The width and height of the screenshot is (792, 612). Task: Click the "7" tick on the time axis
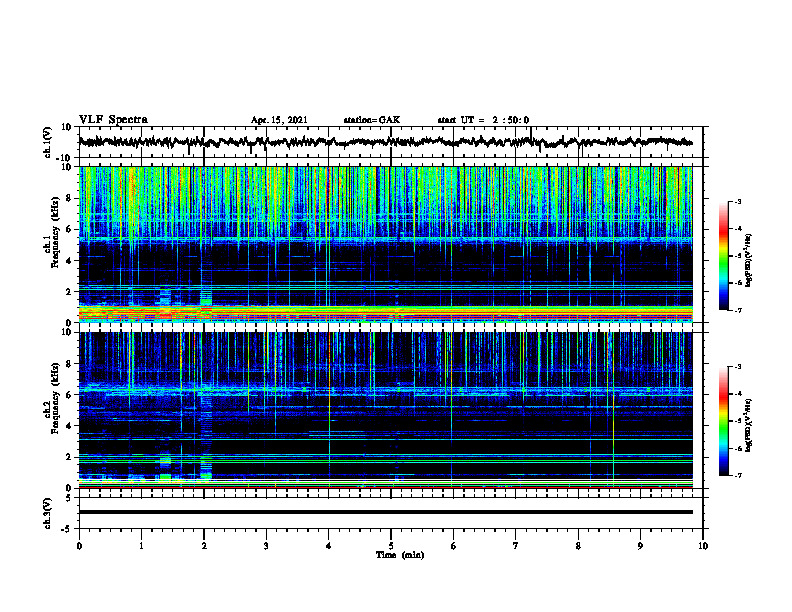516,546
